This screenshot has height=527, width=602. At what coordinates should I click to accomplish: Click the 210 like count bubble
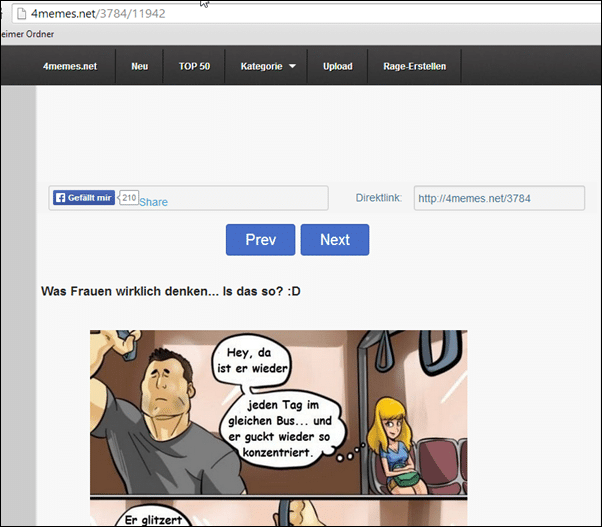(x=129, y=198)
